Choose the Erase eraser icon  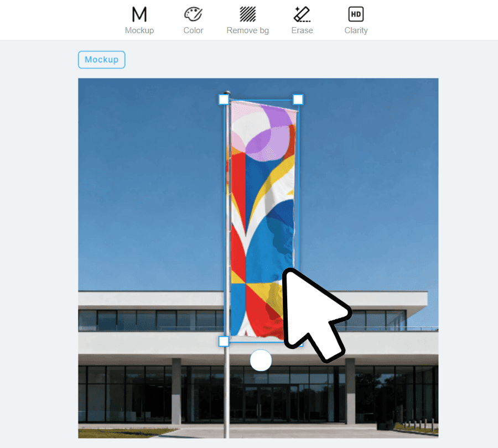click(x=302, y=14)
